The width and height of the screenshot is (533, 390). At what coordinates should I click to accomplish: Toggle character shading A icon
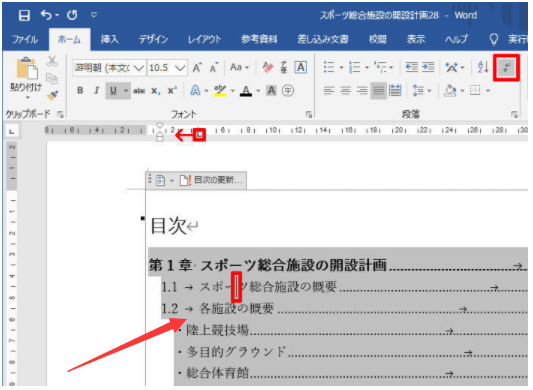tap(271, 91)
